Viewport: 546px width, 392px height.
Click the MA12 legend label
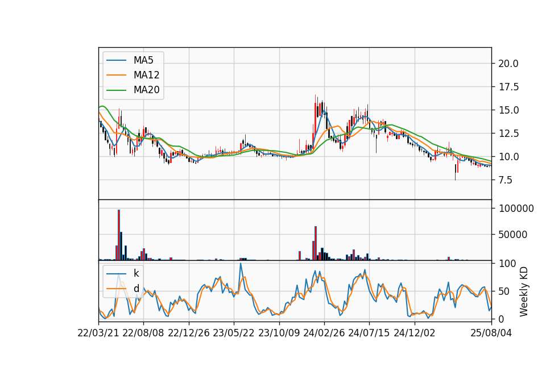(146, 75)
